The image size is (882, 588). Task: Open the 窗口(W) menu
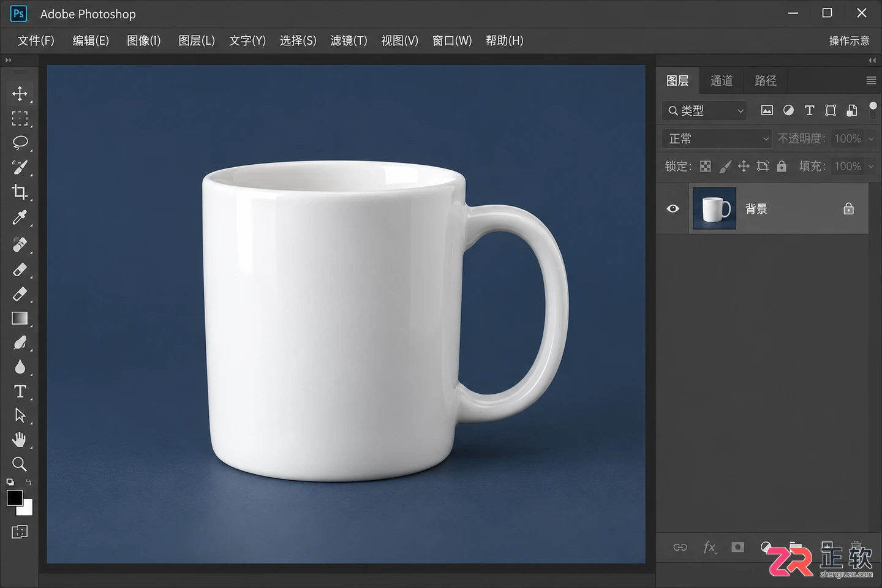pos(452,40)
